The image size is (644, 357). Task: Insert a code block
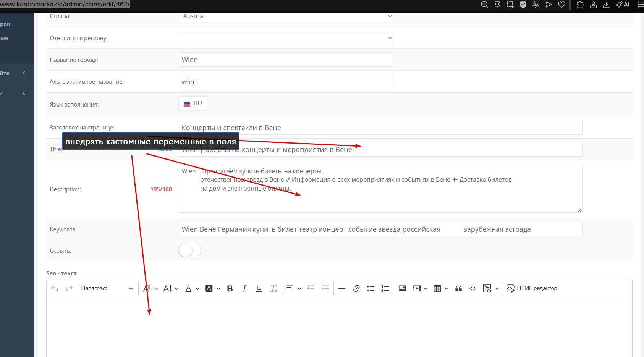pyautogui.click(x=487, y=289)
